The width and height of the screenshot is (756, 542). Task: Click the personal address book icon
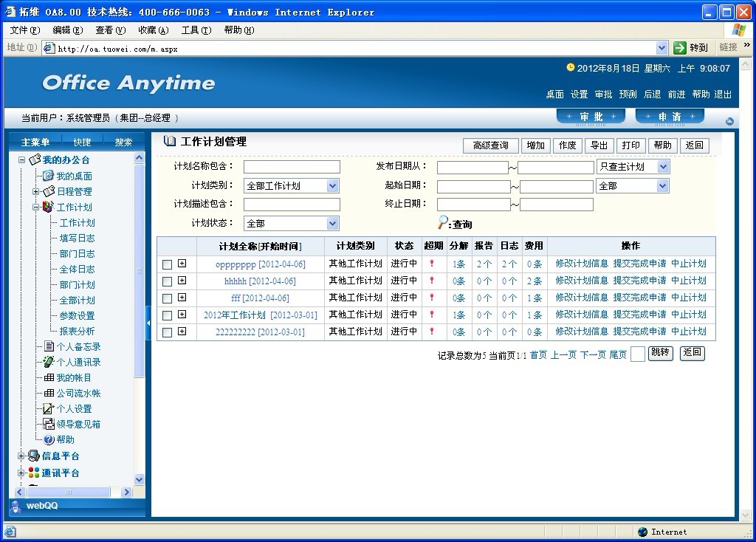(x=48, y=362)
